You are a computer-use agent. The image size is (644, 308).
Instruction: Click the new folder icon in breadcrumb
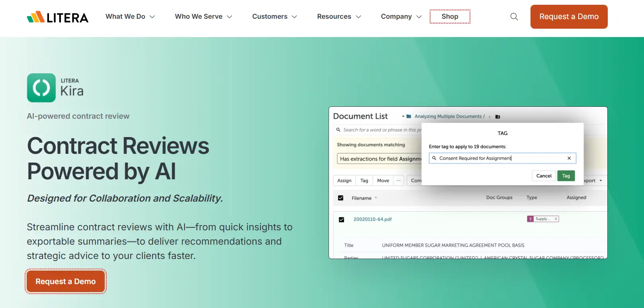497,117
